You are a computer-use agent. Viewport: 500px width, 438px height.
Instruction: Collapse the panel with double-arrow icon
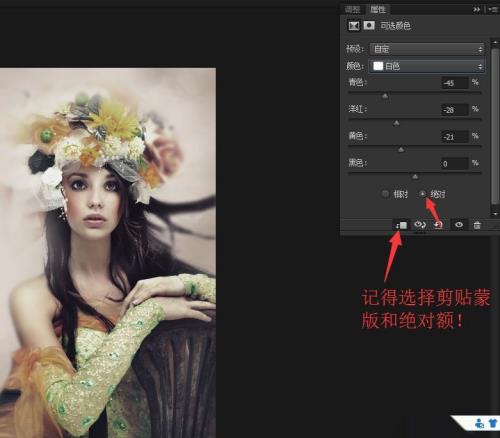477,10
